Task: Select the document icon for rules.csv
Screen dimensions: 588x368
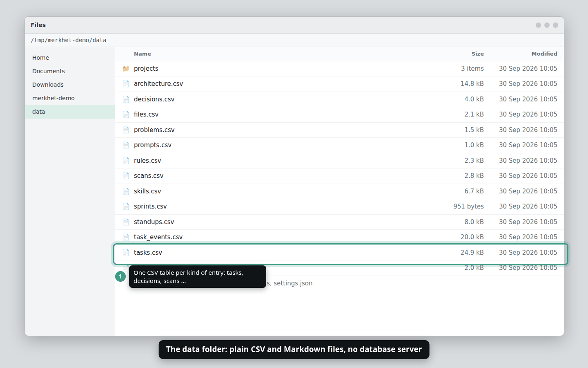Action: [126, 161]
